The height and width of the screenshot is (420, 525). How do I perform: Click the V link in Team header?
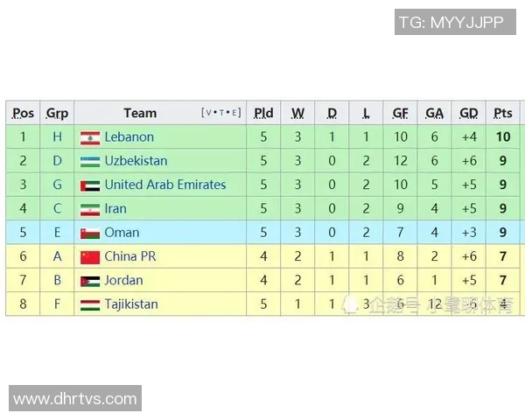coord(208,113)
